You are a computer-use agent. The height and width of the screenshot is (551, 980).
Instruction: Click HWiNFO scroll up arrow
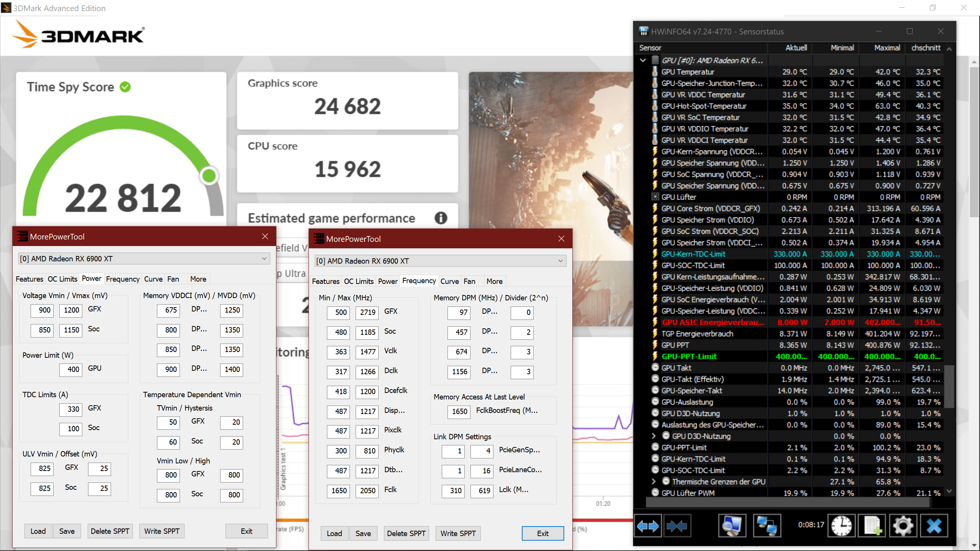pyautogui.click(x=949, y=49)
